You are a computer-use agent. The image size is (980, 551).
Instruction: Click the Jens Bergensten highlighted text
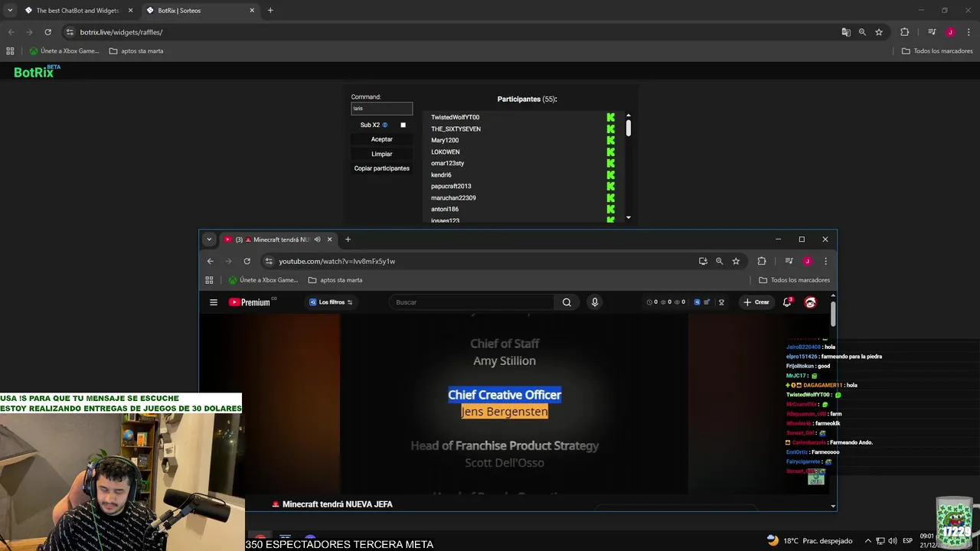505,412
